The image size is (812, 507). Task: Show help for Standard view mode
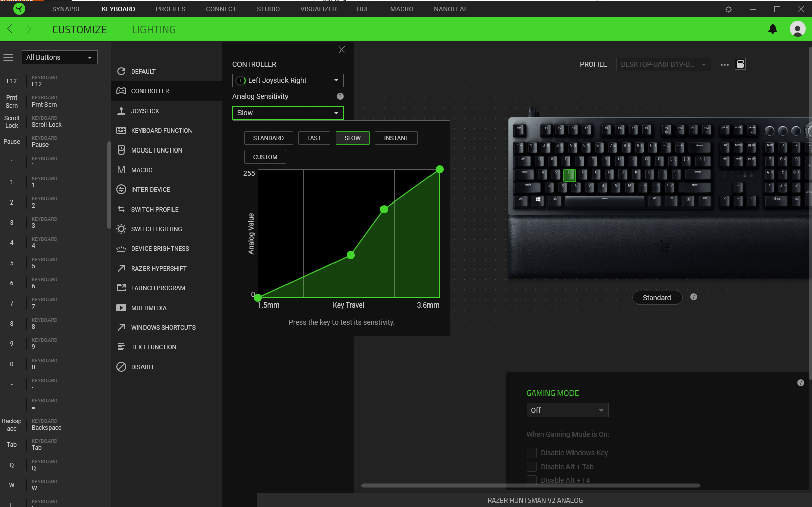click(694, 297)
